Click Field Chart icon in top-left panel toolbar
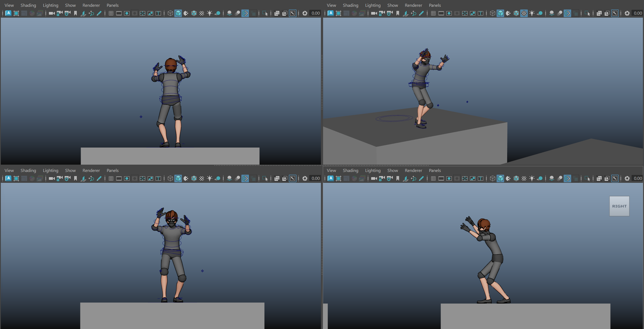The image size is (644, 329). 142,13
